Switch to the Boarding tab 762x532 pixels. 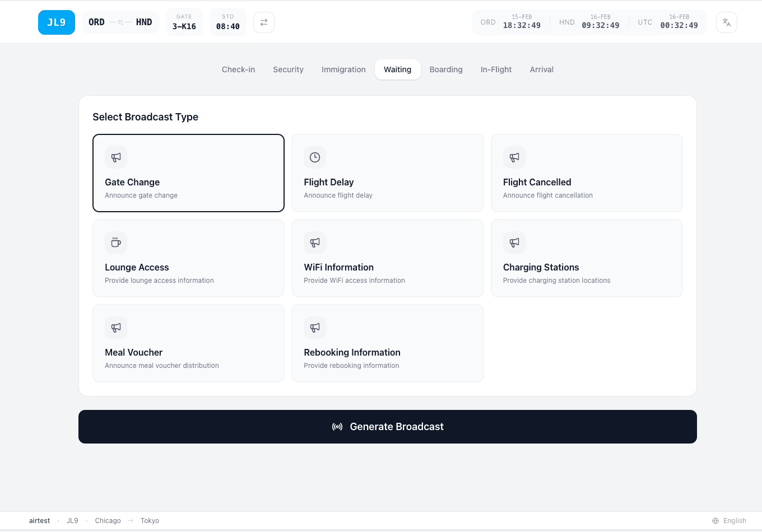pos(446,69)
